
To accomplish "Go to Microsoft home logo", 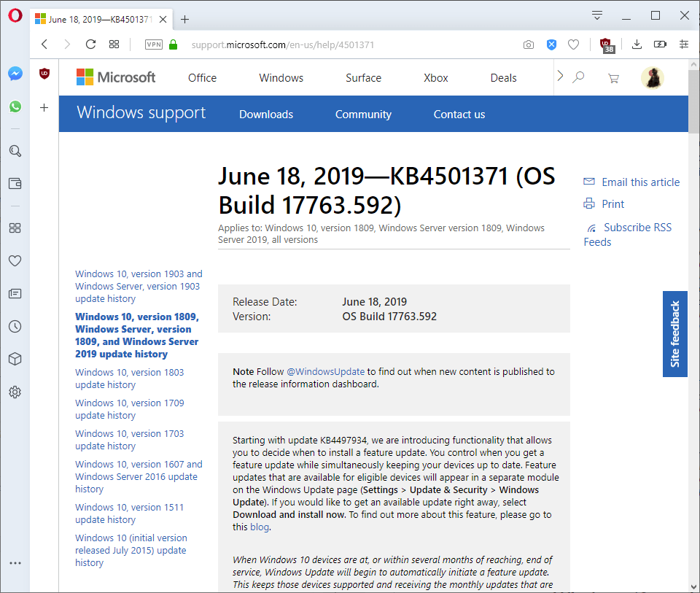I will (116, 77).
